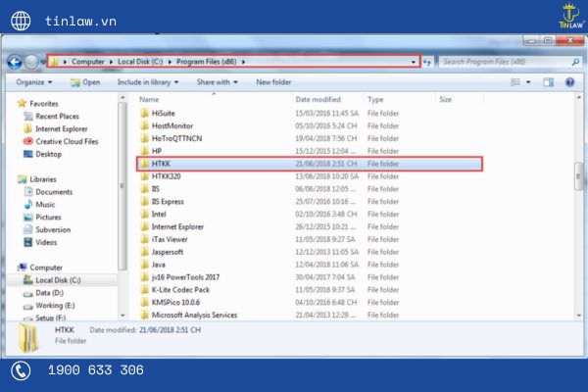
Task: Select the HTKK320 folder
Action: pyautogui.click(x=167, y=176)
